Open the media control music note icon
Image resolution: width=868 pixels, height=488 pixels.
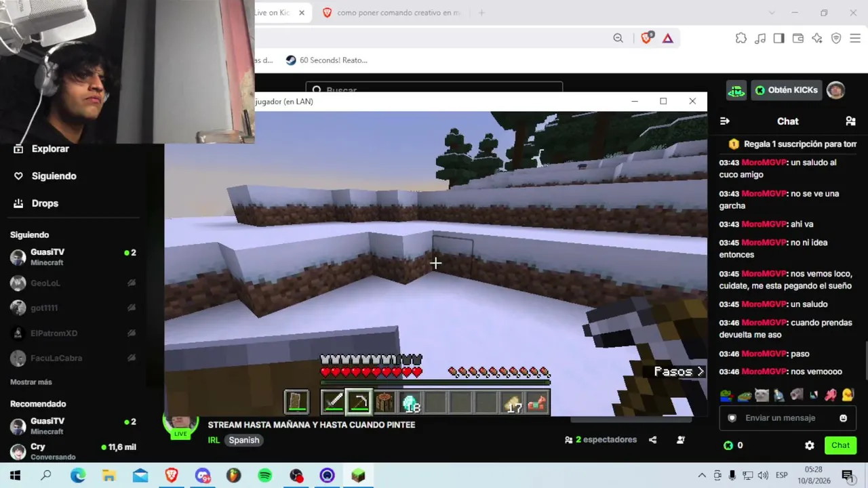pyautogui.click(x=760, y=39)
